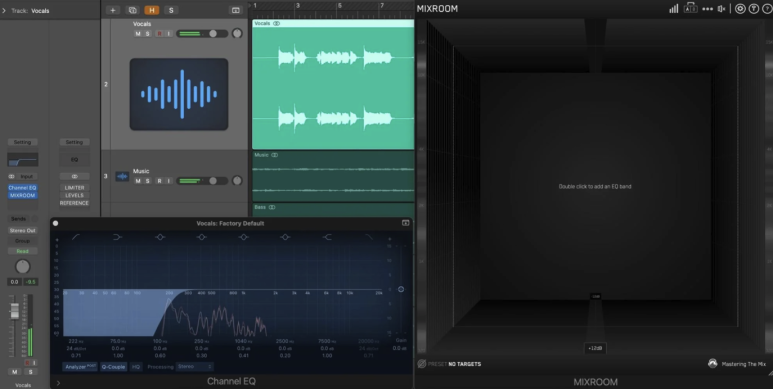This screenshot has height=389, width=773.
Task: Solo the Music track
Action: click(x=147, y=181)
